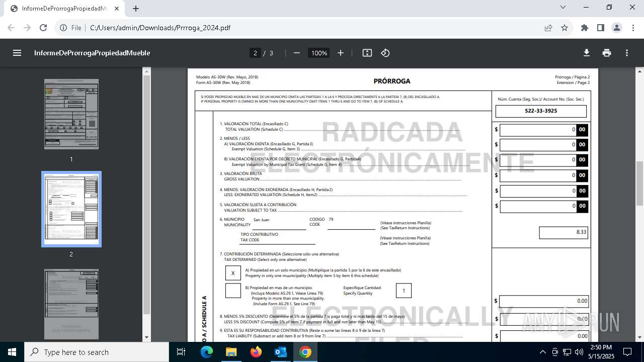Click the Fit to page icon
Screen dimensions: 644x362
click(x=367, y=53)
